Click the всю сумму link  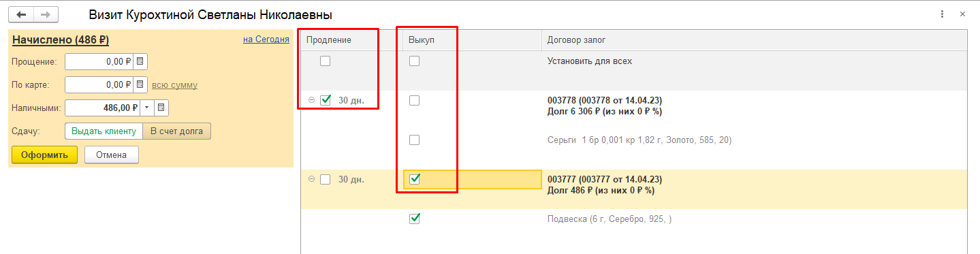click(174, 85)
